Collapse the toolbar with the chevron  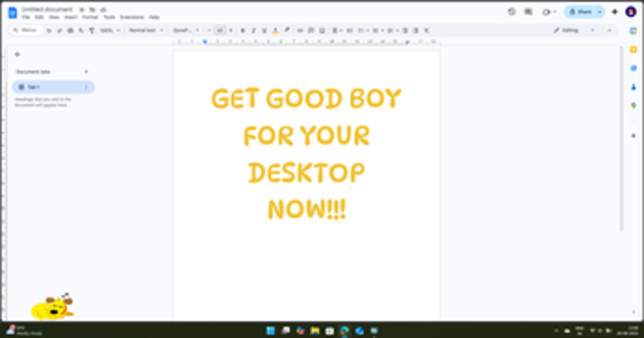(609, 31)
